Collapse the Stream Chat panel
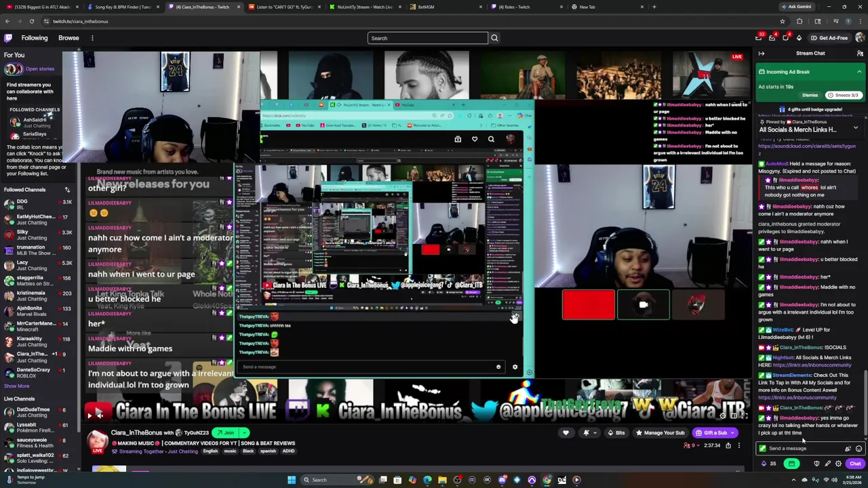This screenshot has width=868, height=488. click(x=762, y=54)
